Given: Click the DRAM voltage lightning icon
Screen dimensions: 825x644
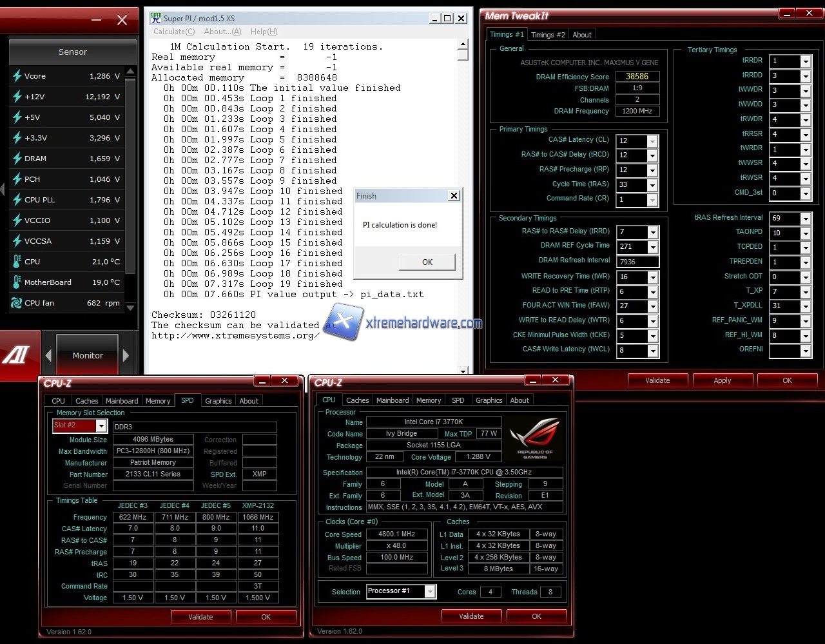Looking at the screenshot, I should pos(17,159).
